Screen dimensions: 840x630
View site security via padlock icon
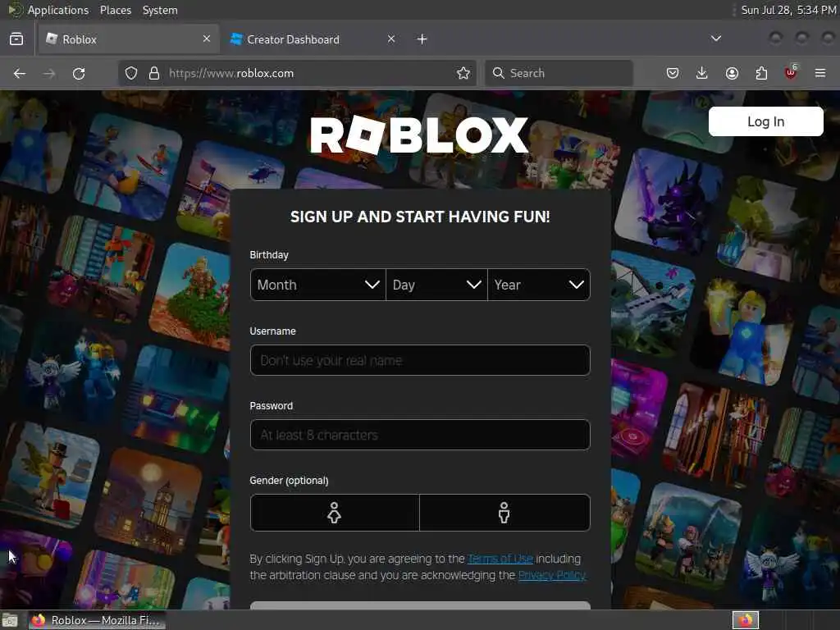click(154, 73)
